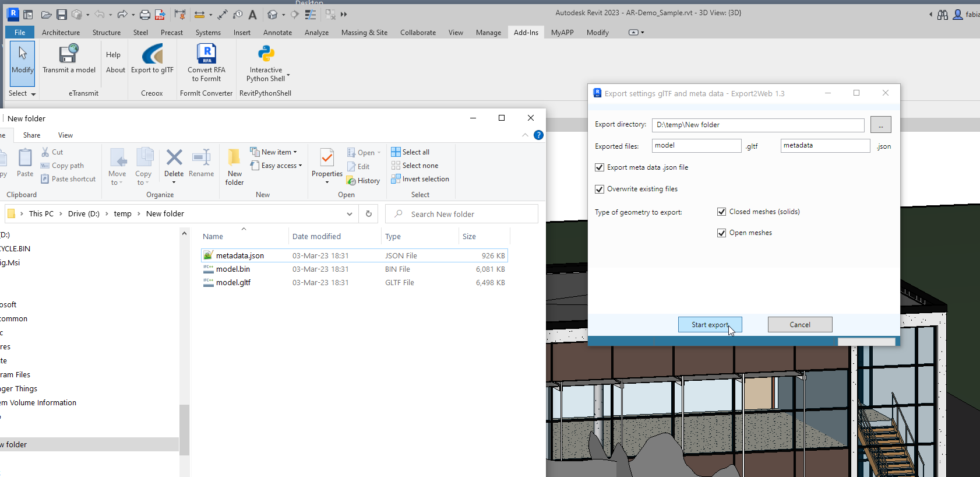The height and width of the screenshot is (477, 980).
Task: Toggle the Export meta data .json file checkbox
Action: 600,167
